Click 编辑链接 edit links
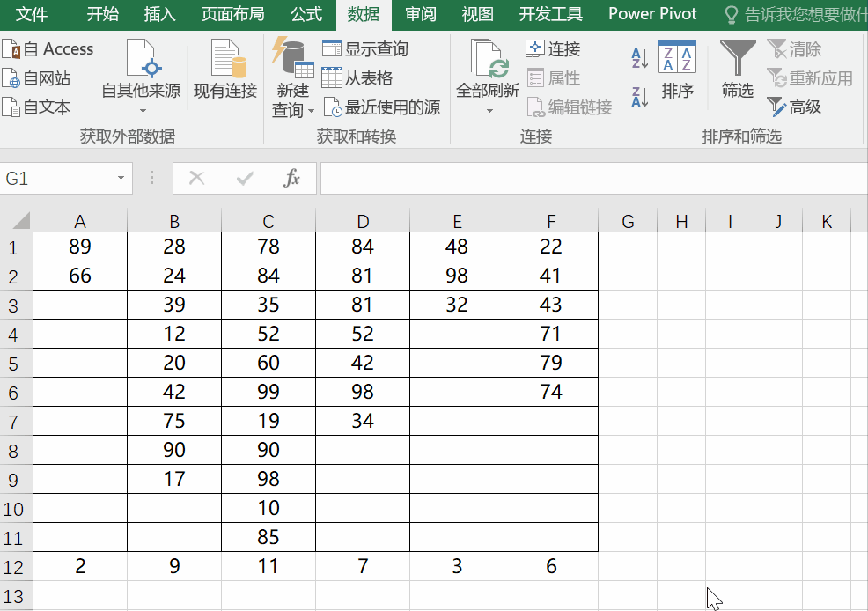868x611 pixels. tap(569, 107)
